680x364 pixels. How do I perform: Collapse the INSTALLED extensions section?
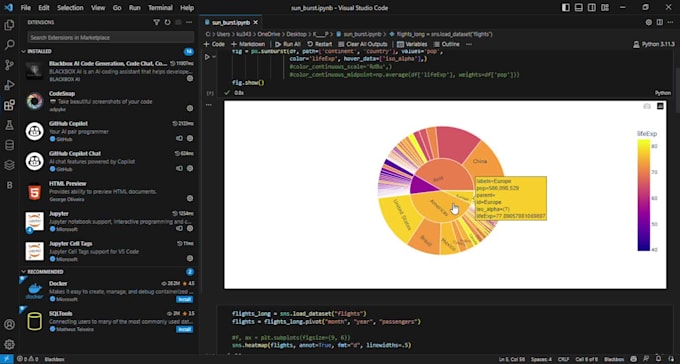24,51
